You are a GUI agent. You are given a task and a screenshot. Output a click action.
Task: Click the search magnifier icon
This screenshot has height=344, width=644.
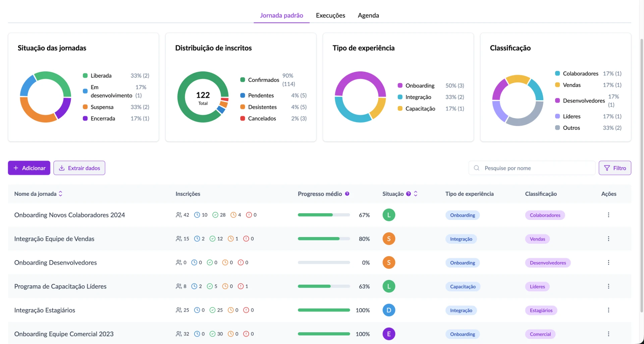(x=476, y=168)
